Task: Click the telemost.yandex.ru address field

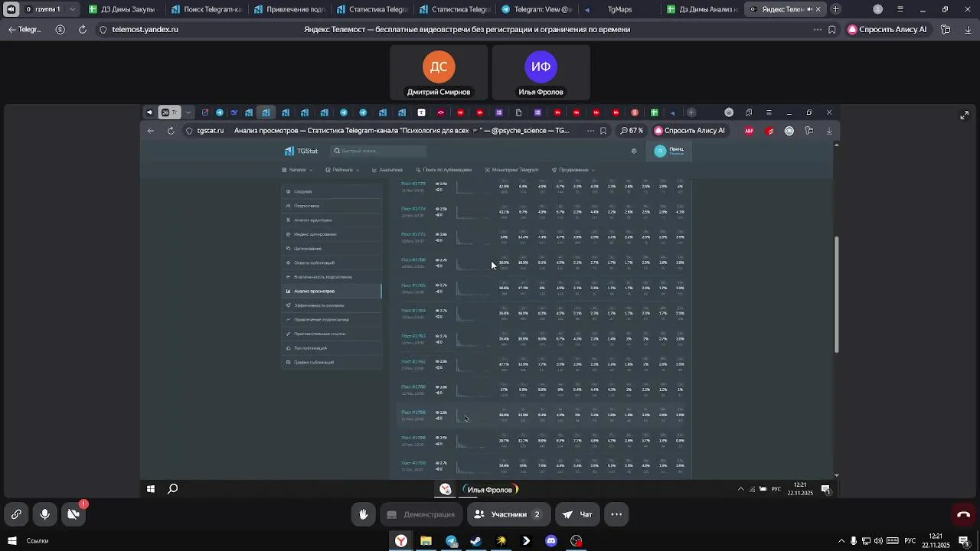Action: pos(145,30)
